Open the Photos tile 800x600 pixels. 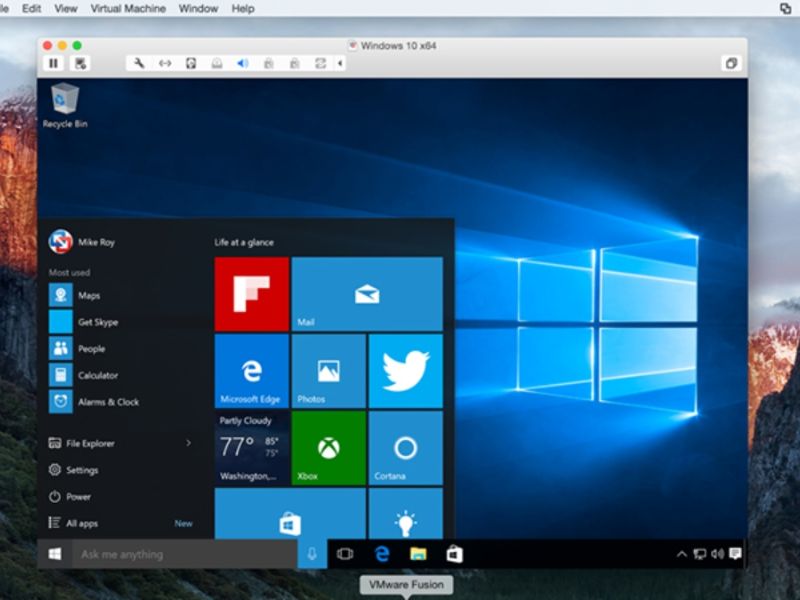[x=329, y=371]
